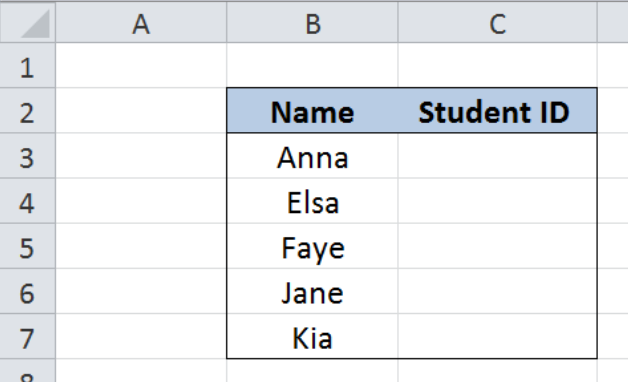Click empty Student ID cell beside Anna

point(497,156)
